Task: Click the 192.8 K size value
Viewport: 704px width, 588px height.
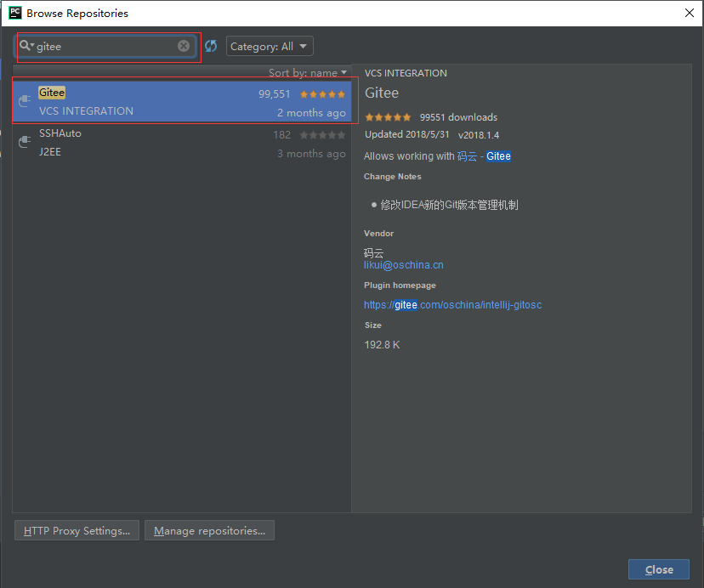Action: tap(382, 345)
